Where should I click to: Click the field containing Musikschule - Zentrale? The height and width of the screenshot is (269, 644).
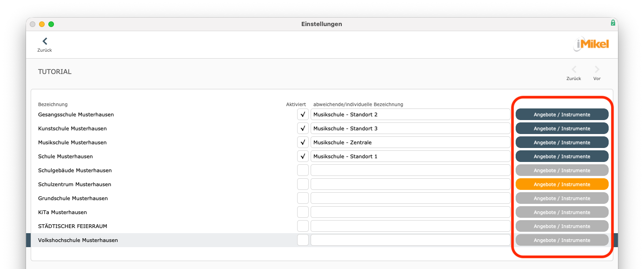pyautogui.click(x=410, y=142)
